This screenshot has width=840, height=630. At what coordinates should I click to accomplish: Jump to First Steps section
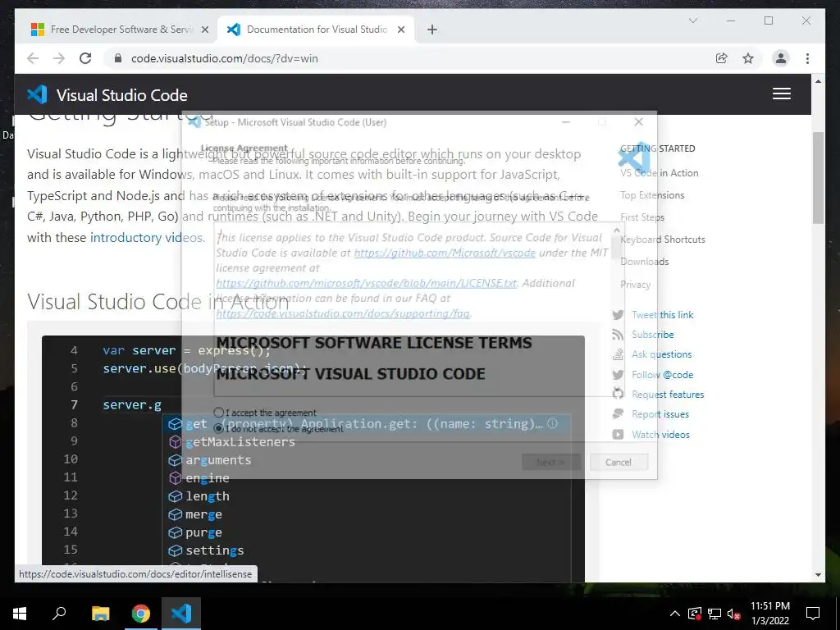click(641, 217)
